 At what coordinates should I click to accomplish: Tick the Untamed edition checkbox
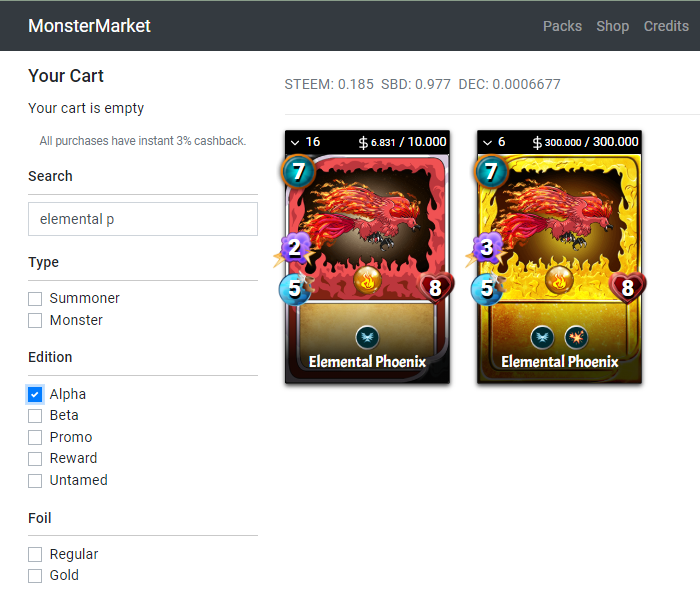point(35,481)
